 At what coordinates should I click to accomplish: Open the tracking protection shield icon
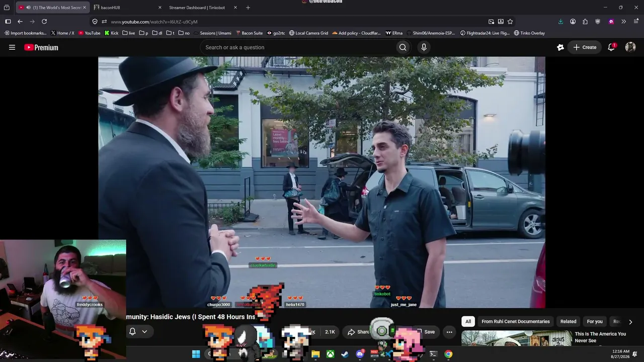[x=95, y=22]
